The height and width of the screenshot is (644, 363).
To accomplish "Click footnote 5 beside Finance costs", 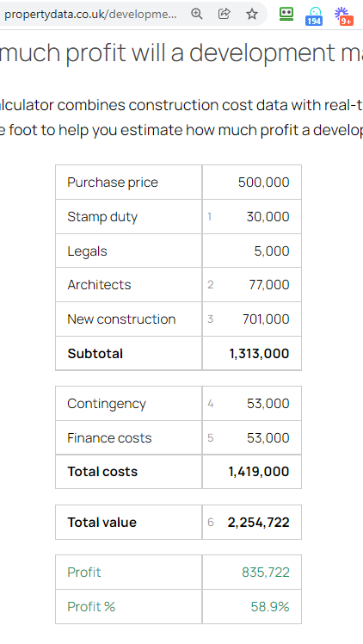I will [211, 438].
